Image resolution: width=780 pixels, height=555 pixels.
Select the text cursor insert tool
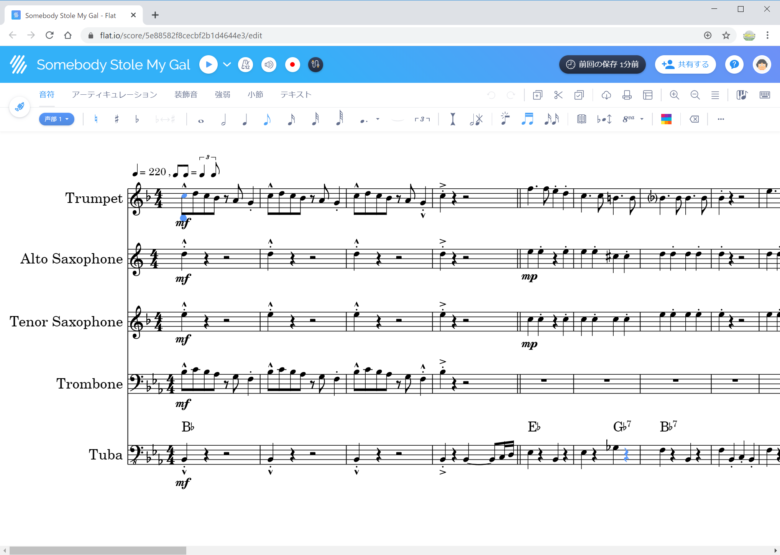453,119
